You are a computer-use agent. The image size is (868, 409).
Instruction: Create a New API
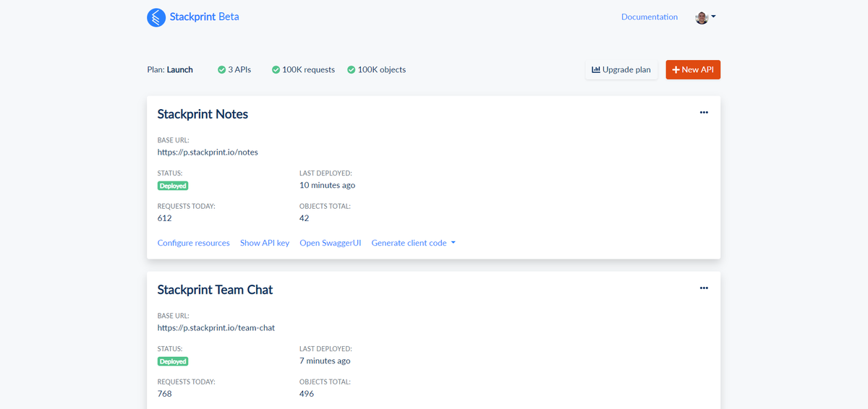tap(693, 69)
